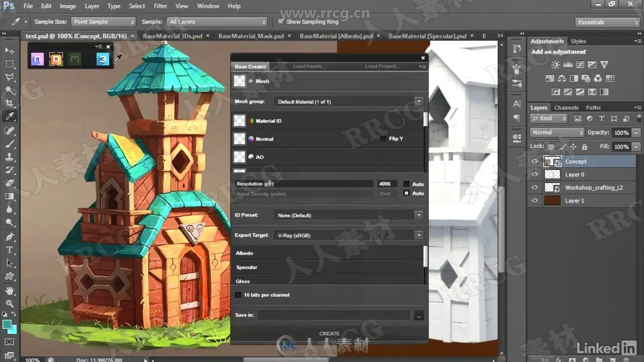The width and height of the screenshot is (644, 362).
Task: Click Load Project... in Base Creator
Action: (382, 66)
